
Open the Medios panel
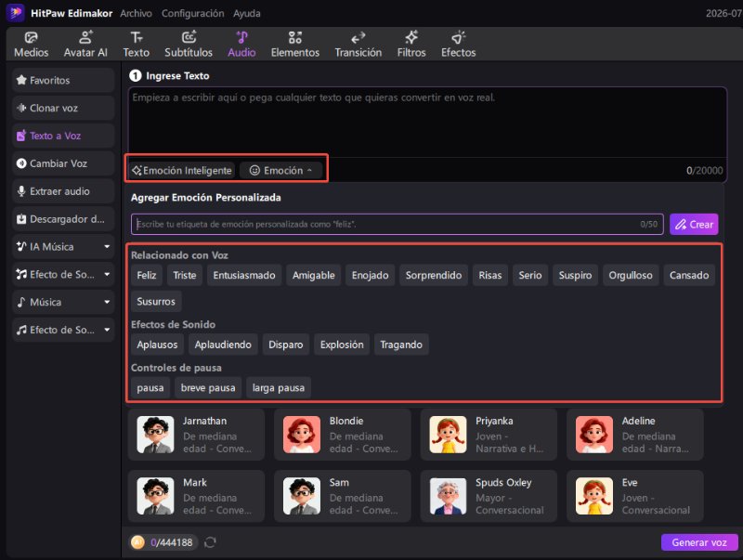coord(32,44)
